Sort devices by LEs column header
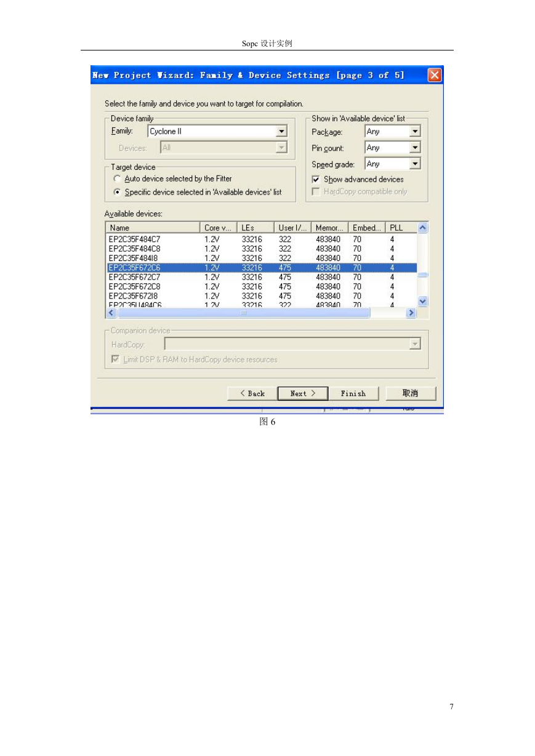 (255, 228)
